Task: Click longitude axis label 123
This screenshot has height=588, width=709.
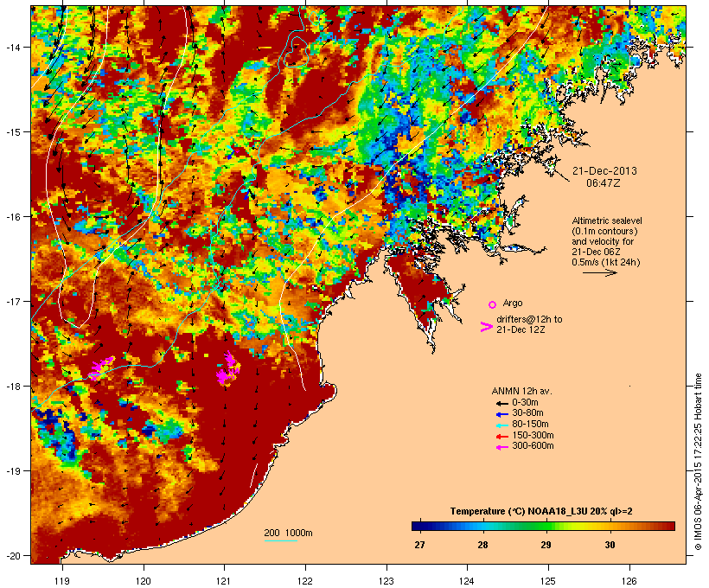Action: pyautogui.click(x=386, y=581)
